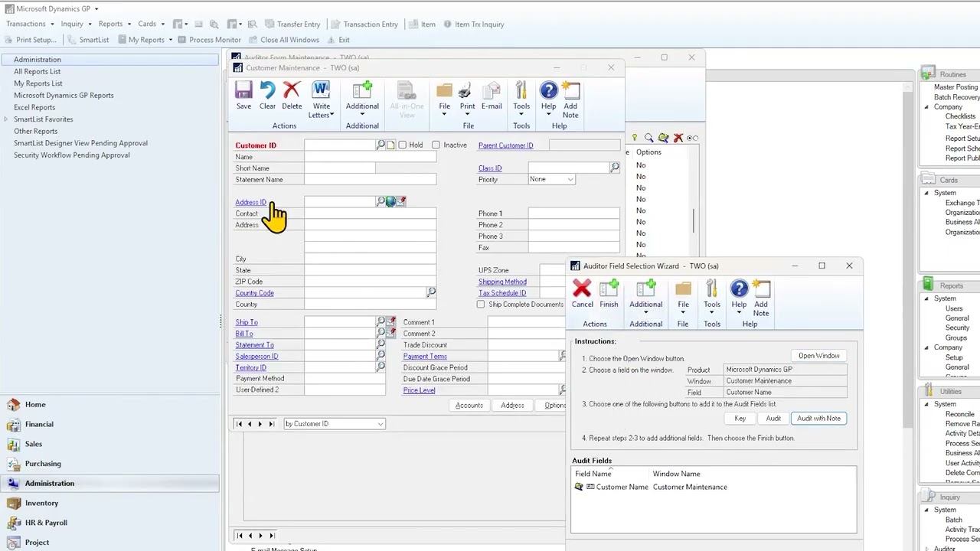This screenshot has height=551, width=980.
Task: Go to last record in Customer Maintenance
Action: click(270, 424)
